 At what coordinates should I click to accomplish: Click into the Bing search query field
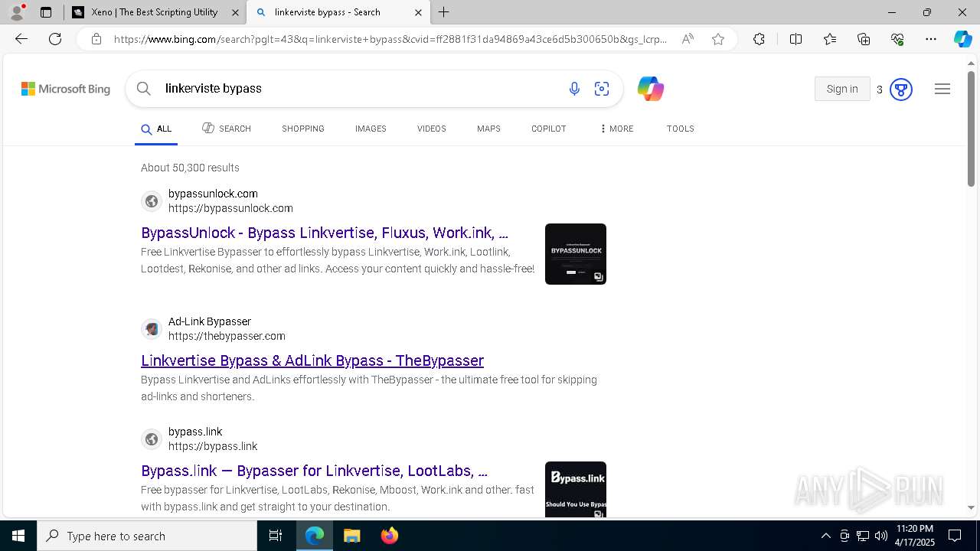[x=360, y=89]
